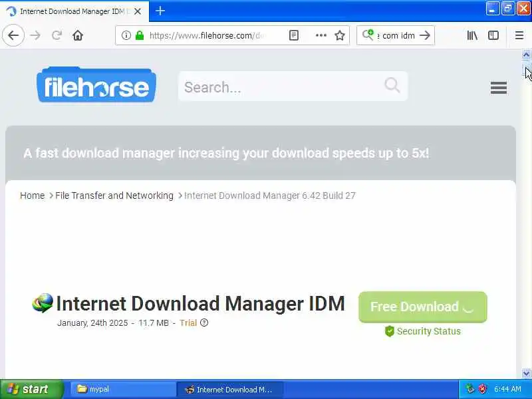Click the red security shield tray icon

(x=481, y=388)
